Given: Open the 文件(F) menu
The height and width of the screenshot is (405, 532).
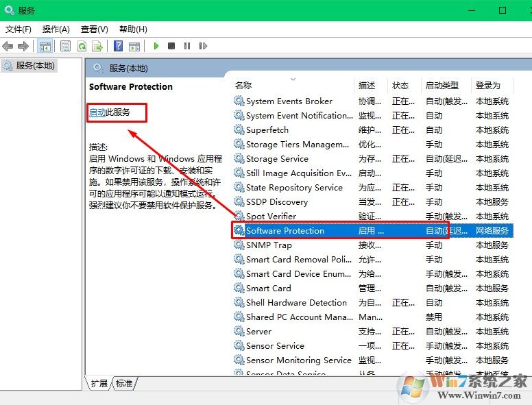Looking at the screenshot, I should tap(19, 29).
